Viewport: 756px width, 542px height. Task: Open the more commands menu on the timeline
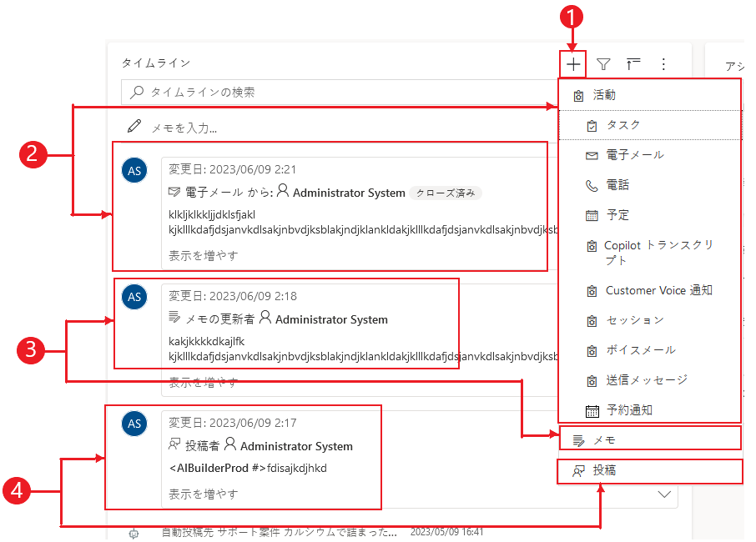[x=663, y=63]
